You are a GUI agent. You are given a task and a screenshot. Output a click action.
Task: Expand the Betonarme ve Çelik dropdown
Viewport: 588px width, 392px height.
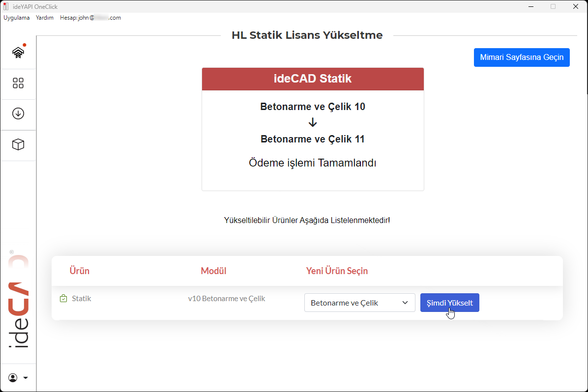point(359,303)
